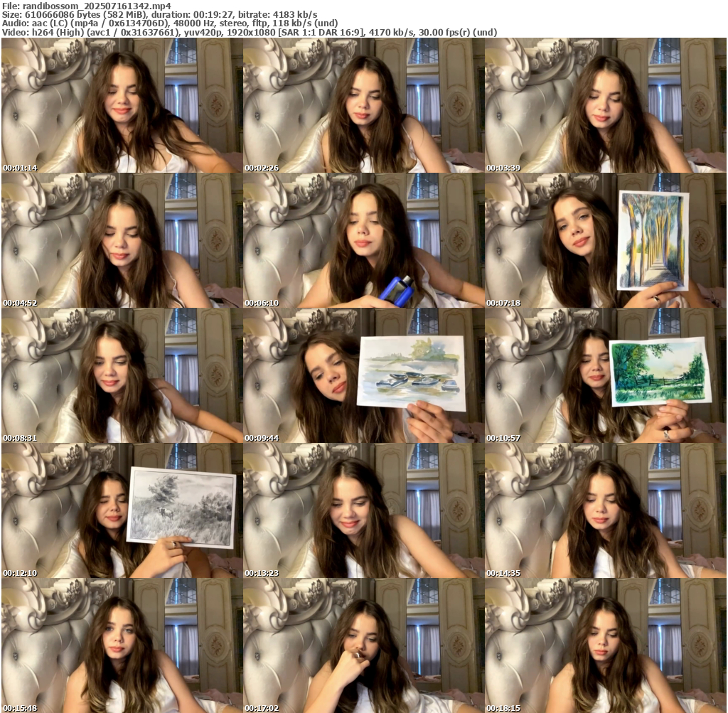Select the thumbnail showing the blue bottle

(395, 287)
